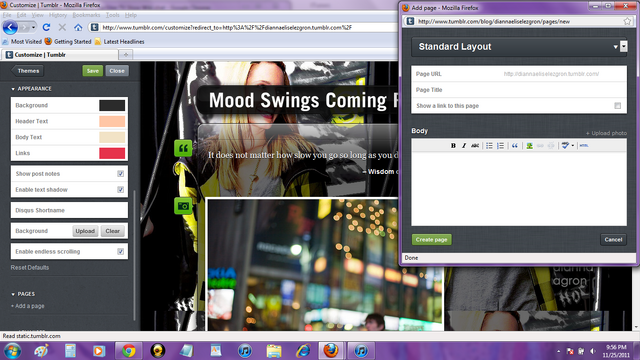Insert a numbered list in Body editor

pos(500,146)
